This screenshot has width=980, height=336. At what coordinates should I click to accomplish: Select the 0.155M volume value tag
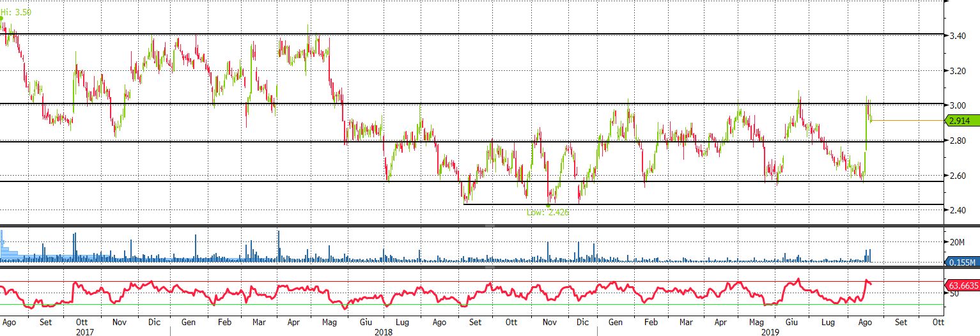coord(961,263)
